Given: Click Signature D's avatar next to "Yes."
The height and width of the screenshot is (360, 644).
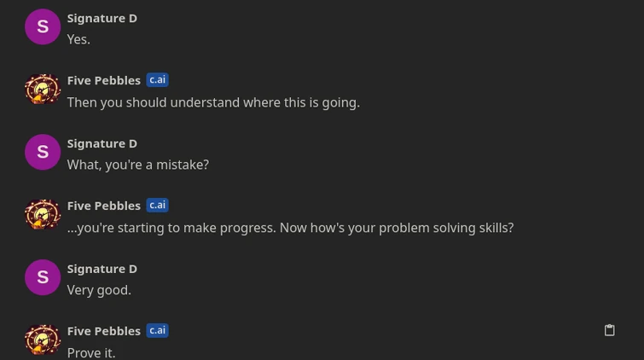Looking at the screenshot, I should pyautogui.click(x=43, y=27).
